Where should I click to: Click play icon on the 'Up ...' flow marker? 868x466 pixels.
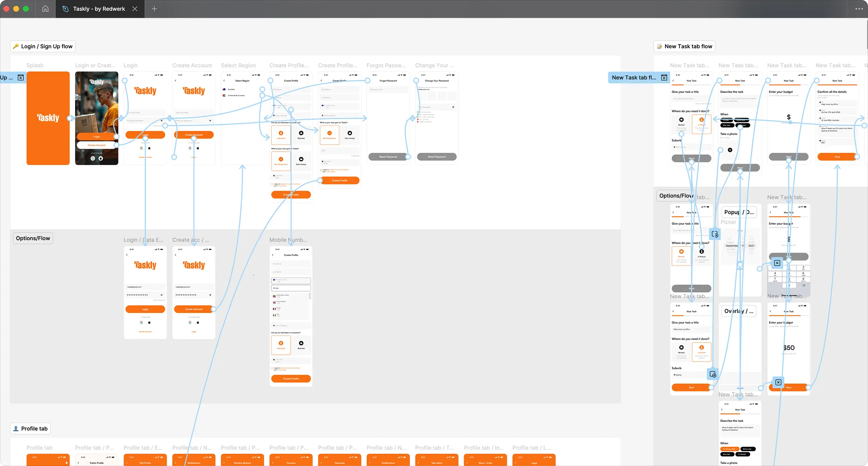pos(21,78)
